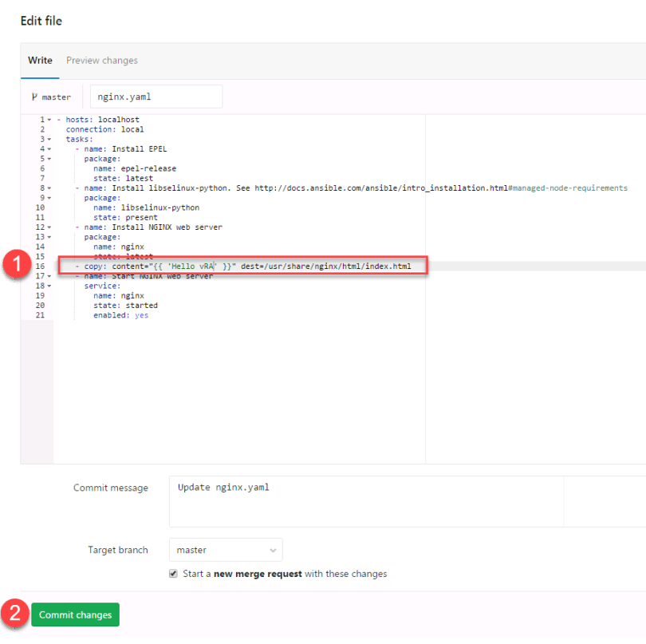The width and height of the screenshot is (646, 644).
Task: Click the nginx.yaml file name field
Action: click(156, 97)
